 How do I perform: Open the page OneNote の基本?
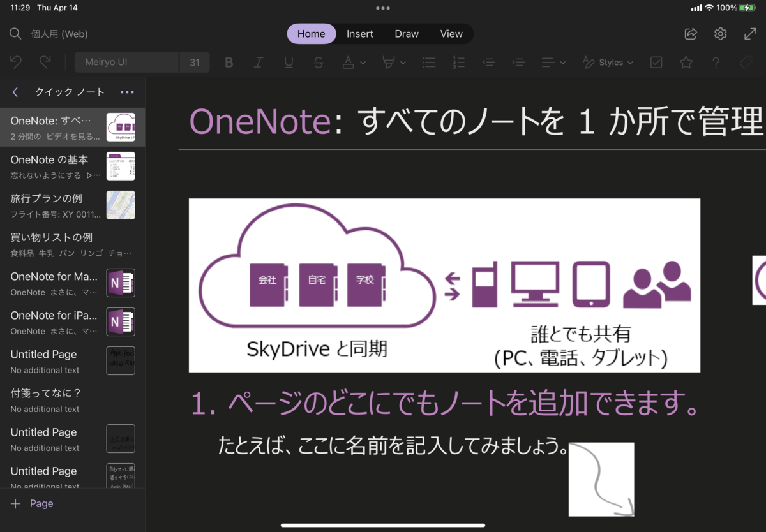point(72,166)
